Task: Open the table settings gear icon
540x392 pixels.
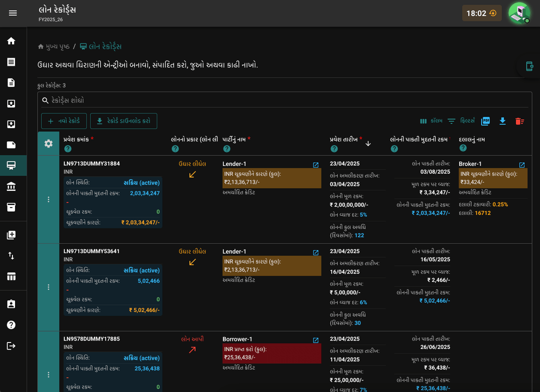Action: [x=48, y=143]
